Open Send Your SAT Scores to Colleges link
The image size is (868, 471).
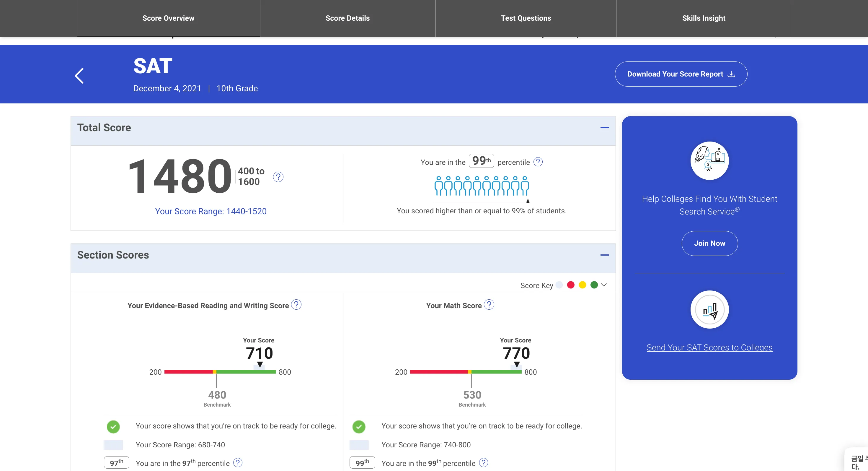tap(710, 347)
